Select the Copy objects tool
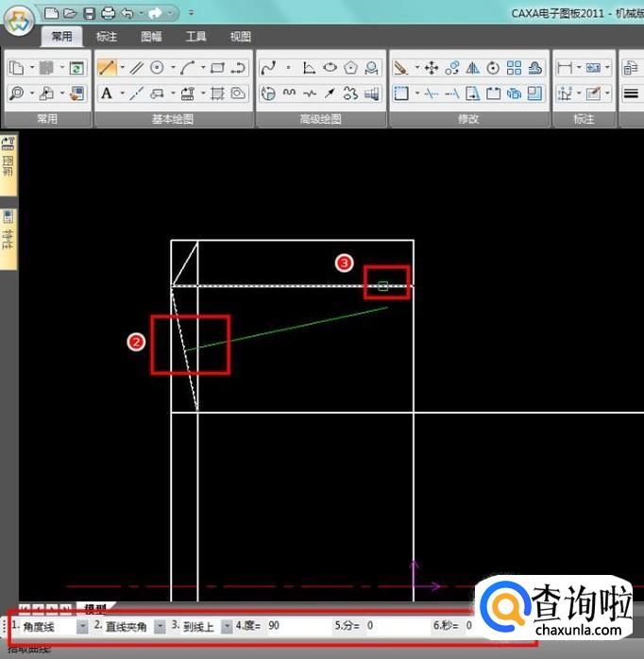This screenshot has width=644, height=659. pyautogui.click(x=452, y=68)
